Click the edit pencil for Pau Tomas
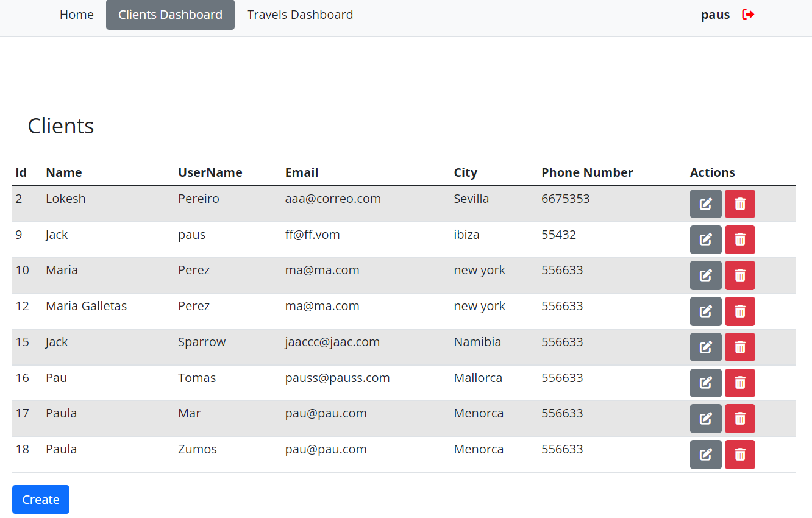The height and width of the screenshot is (518, 812). coord(705,383)
